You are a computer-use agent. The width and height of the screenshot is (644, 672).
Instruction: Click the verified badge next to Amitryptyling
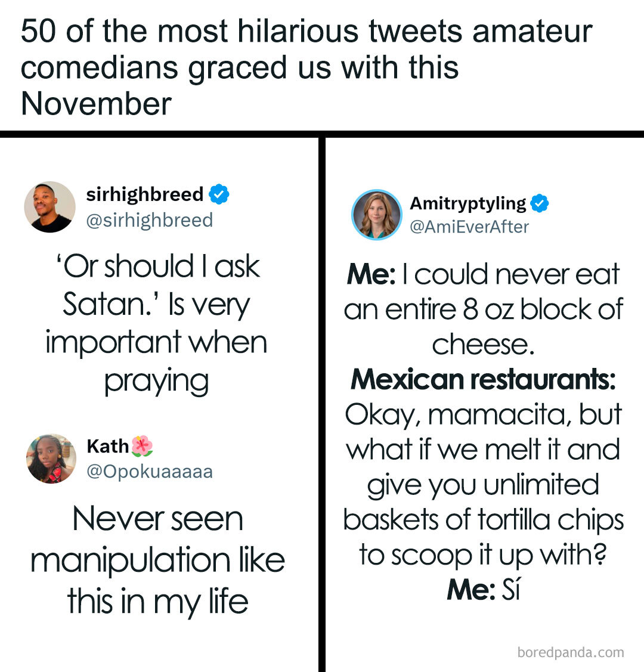(539, 203)
